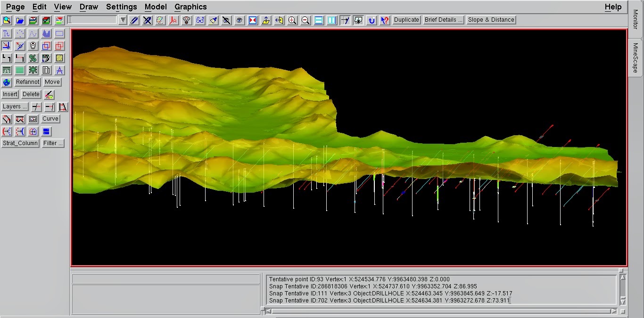Toggle the crossed-out eye hide icon
The image size is (644, 318).
pos(226,20)
